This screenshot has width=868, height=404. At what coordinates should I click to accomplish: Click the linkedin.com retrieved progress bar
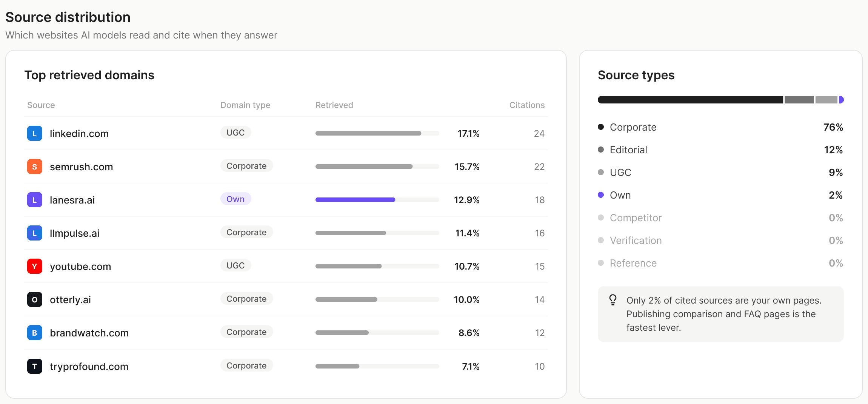coord(377,133)
